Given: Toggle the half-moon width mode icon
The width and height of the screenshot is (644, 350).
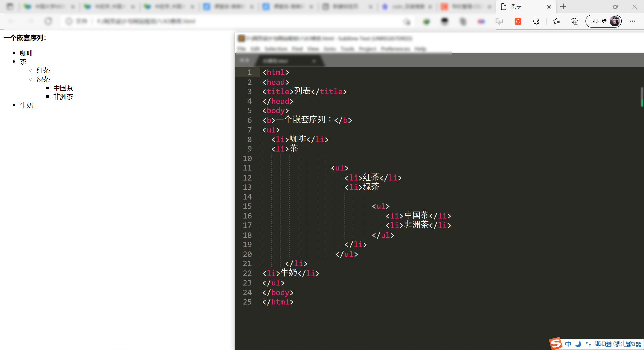Looking at the screenshot, I should coord(578,344).
